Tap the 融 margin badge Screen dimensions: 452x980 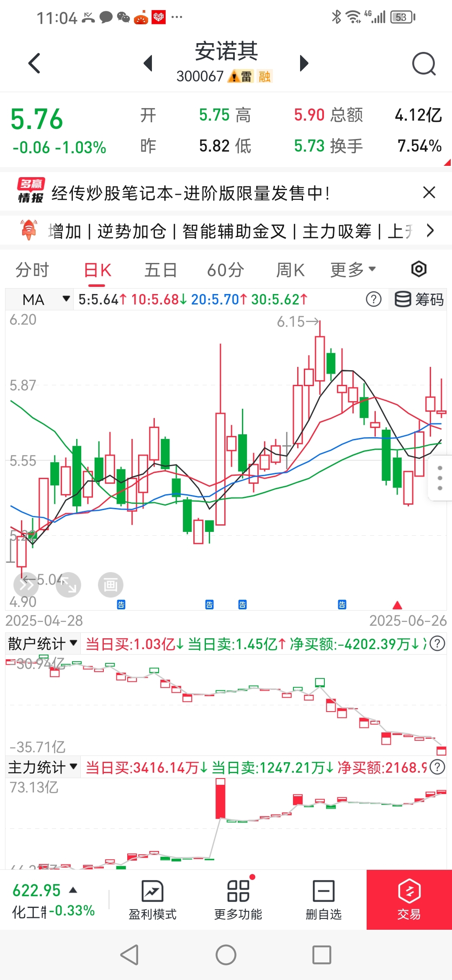265,76
